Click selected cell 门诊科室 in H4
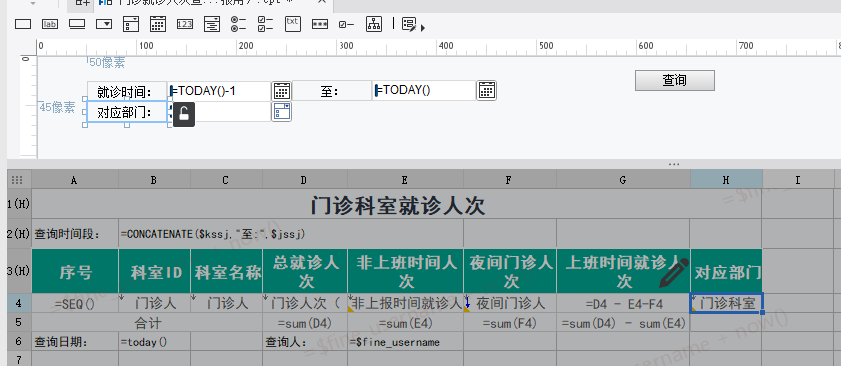The image size is (841, 366). coord(726,304)
